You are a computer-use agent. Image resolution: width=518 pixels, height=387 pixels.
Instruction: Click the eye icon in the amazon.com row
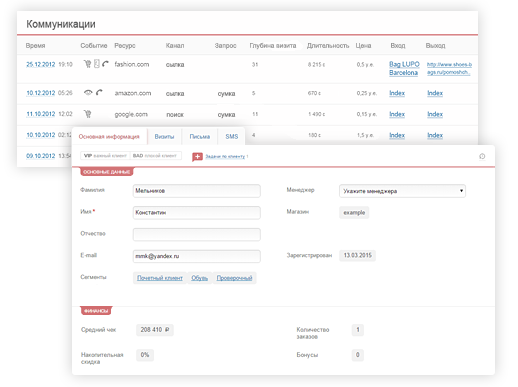88,92
